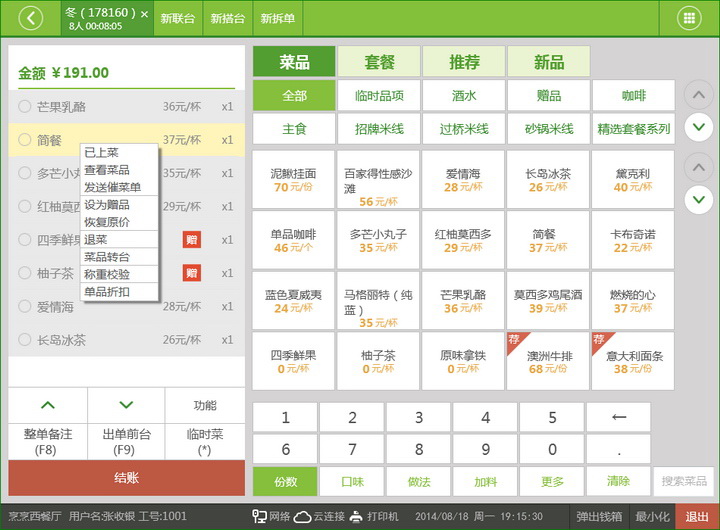Switch to the 新品 tab
This screenshot has height=530, width=720.
[549, 62]
